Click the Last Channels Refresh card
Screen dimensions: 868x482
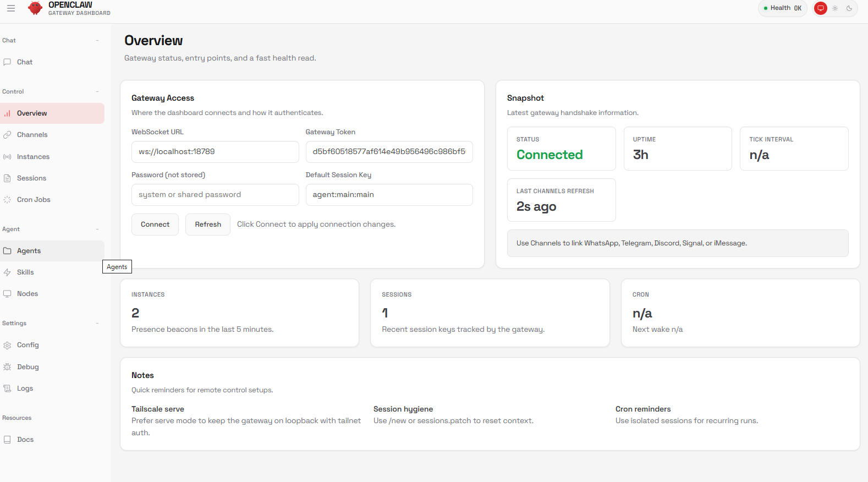point(561,200)
